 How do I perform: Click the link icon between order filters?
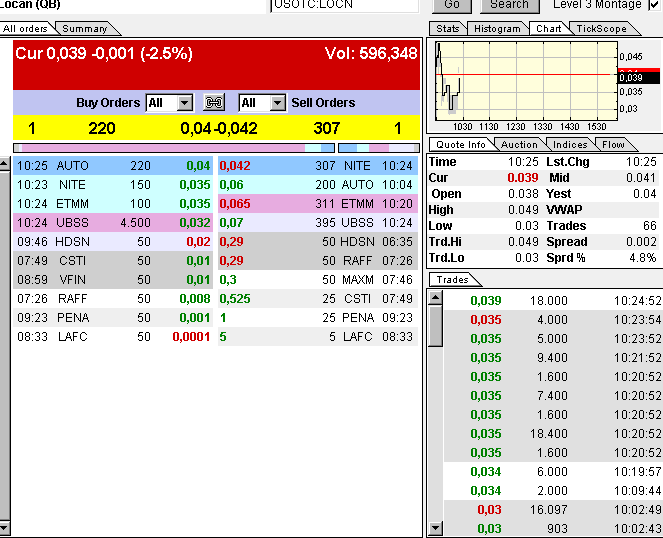(x=213, y=102)
